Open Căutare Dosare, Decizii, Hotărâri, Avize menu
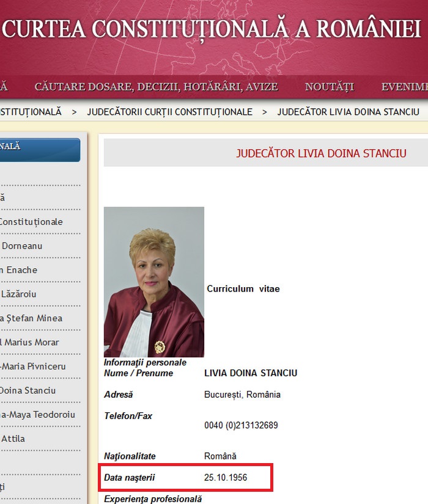 (x=157, y=87)
